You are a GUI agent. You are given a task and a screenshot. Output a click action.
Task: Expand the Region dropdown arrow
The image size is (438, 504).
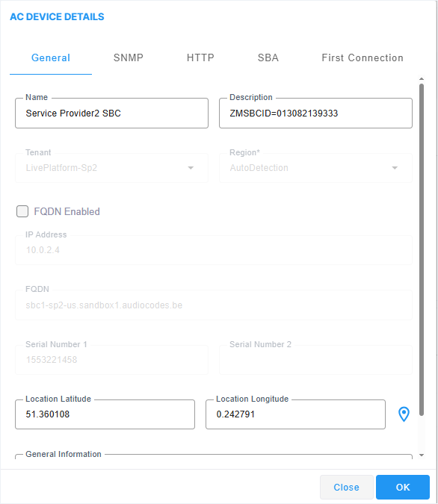[x=395, y=168]
